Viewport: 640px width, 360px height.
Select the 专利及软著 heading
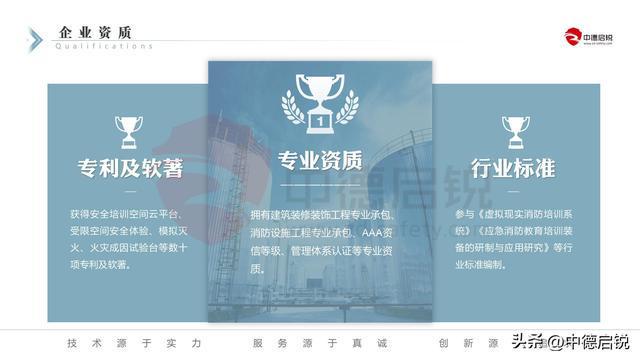tap(130, 168)
